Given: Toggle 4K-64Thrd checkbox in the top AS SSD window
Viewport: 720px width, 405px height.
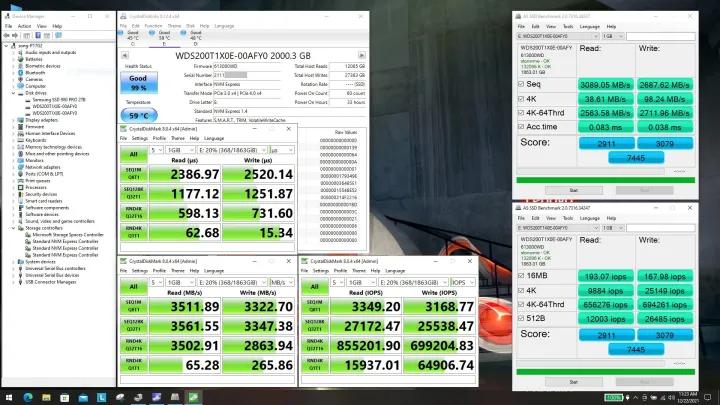Looking at the screenshot, I should tap(521, 112).
